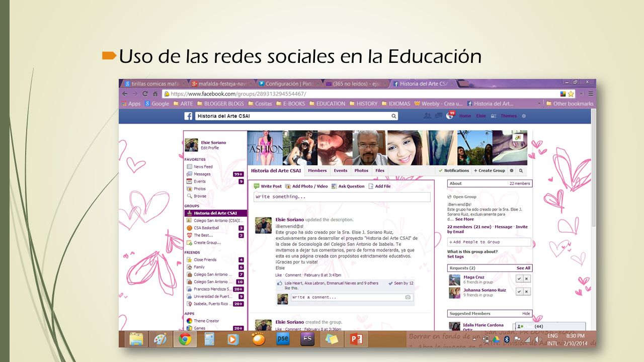Click See More in About section
Screen dimensions: 644x362
click(x=464, y=219)
